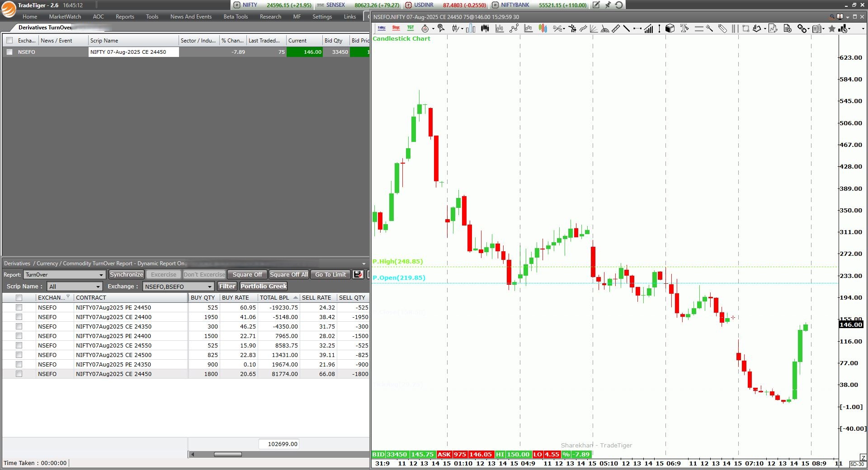Toggle the volume bars indicator icon
868x470 pixels.
pos(649,28)
